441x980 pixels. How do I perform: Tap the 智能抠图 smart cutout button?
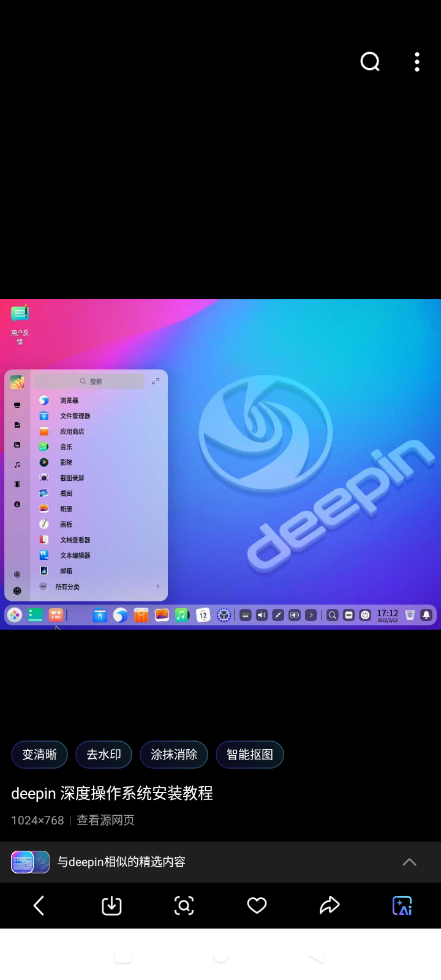pos(250,755)
